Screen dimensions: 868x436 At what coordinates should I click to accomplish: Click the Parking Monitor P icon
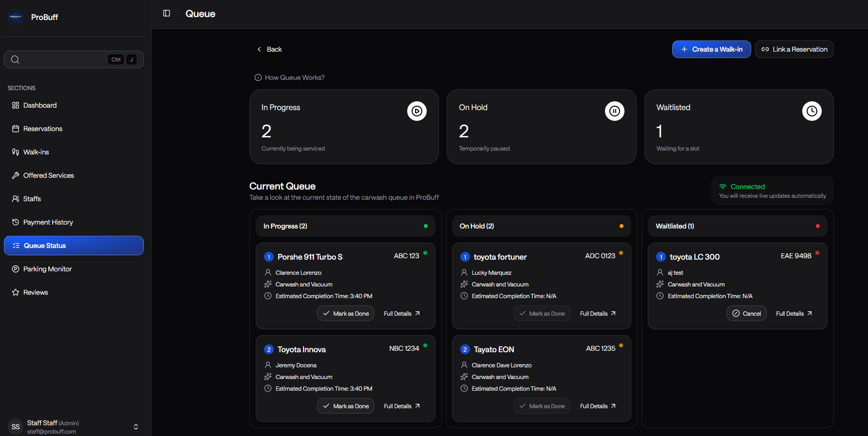(x=16, y=269)
